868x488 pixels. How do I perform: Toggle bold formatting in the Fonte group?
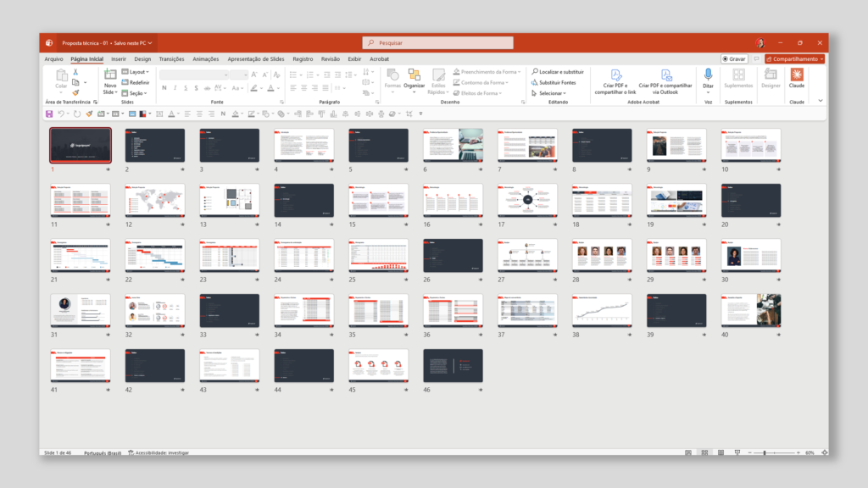point(163,87)
